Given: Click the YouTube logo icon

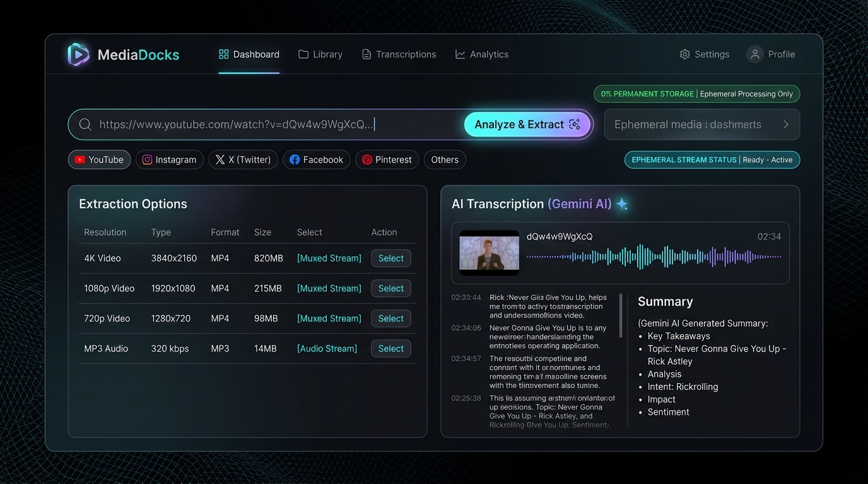Looking at the screenshot, I should (x=80, y=159).
